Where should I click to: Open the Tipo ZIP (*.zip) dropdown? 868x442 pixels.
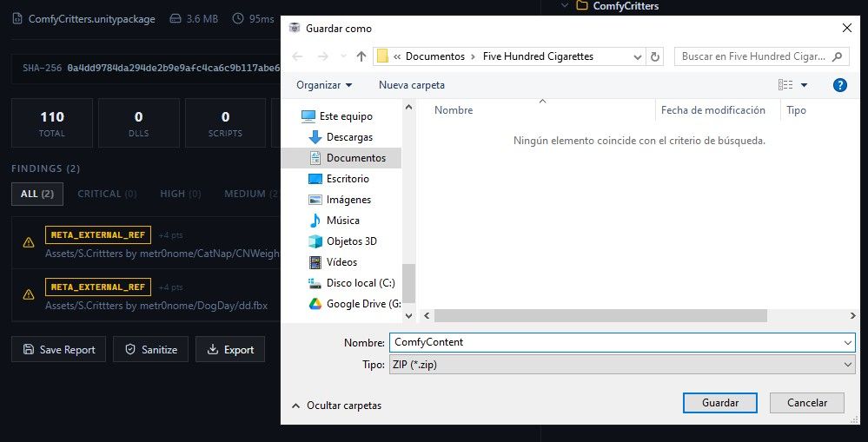622,365
